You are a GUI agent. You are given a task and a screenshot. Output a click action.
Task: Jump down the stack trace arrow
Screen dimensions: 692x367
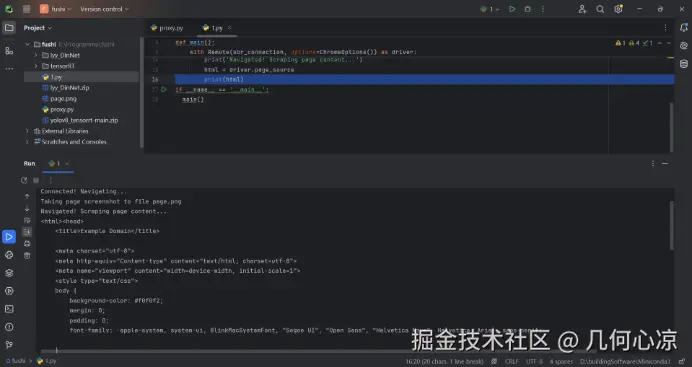pyautogui.click(x=27, y=208)
